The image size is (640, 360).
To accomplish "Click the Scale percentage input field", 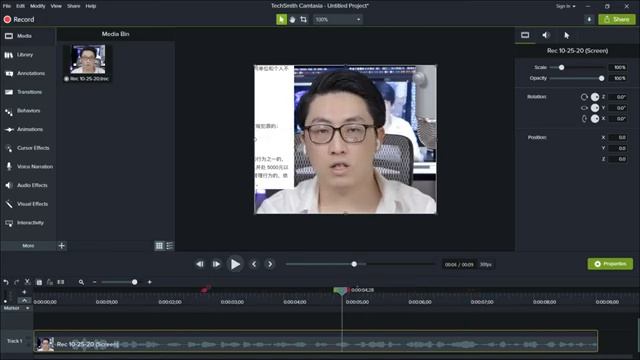I will pos(618,67).
